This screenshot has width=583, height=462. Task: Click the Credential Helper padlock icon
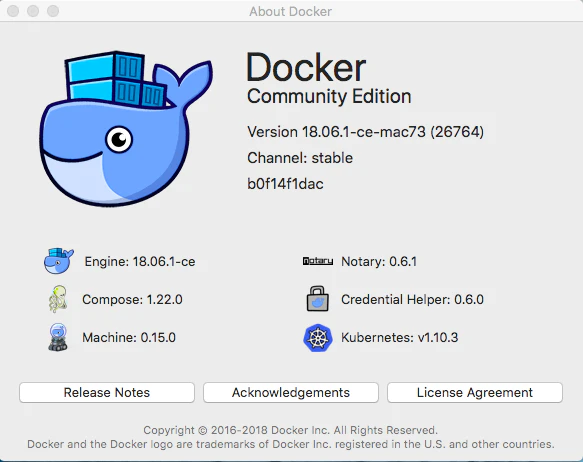[x=318, y=298]
